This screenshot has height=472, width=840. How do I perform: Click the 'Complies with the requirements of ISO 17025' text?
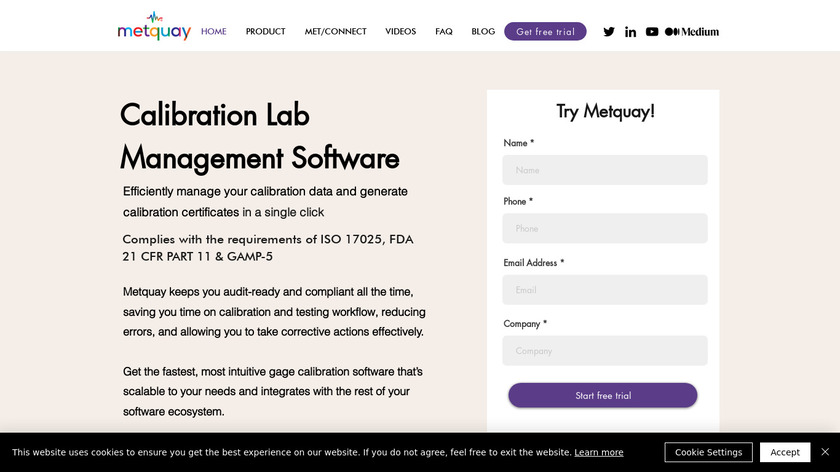[268, 248]
